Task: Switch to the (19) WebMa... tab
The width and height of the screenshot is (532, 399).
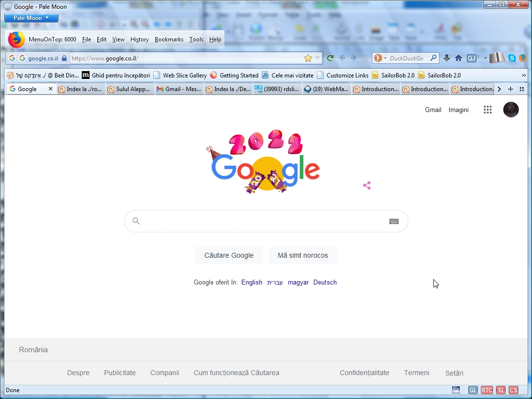Action: pyautogui.click(x=327, y=89)
